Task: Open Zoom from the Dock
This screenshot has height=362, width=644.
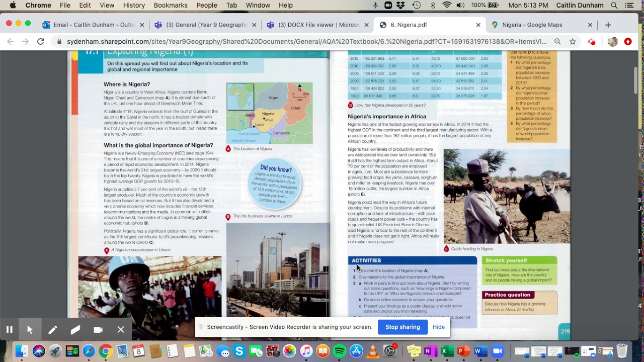Action: click(x=498, y=351)
